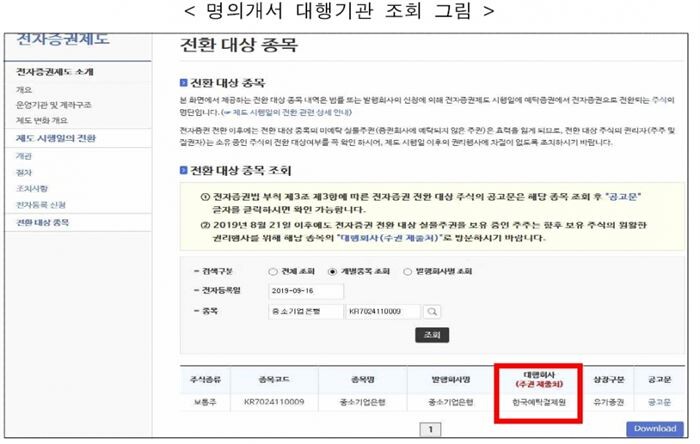Image resolution: width=700 pixels, height=444 pixels.
Task: Open 조치사항 in the sidebar
Action: pos(32,188)
